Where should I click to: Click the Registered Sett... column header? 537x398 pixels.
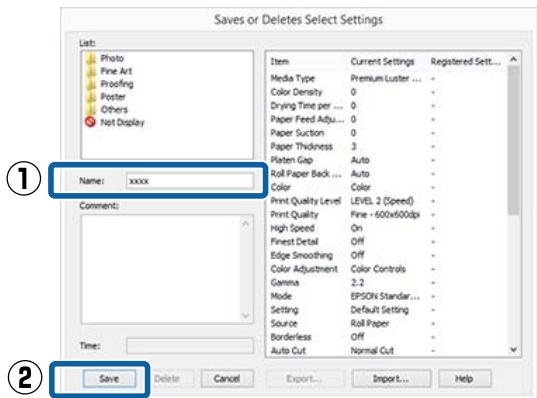point(466,62)
